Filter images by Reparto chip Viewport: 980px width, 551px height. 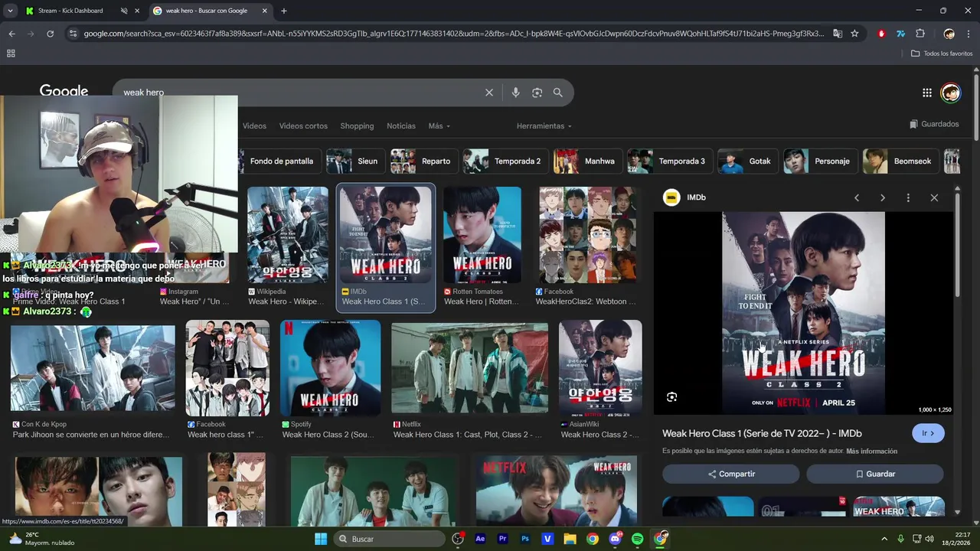[x=424, y=161]
